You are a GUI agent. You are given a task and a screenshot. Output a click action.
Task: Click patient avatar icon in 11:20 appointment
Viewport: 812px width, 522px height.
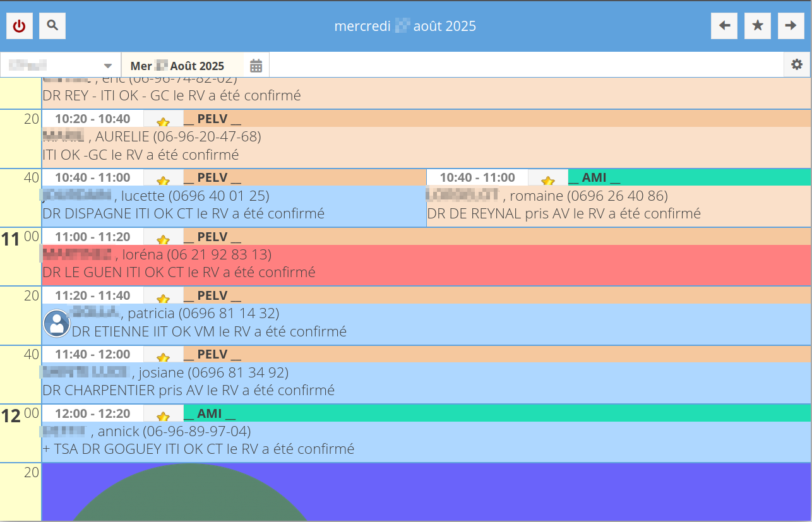(56, 323)
